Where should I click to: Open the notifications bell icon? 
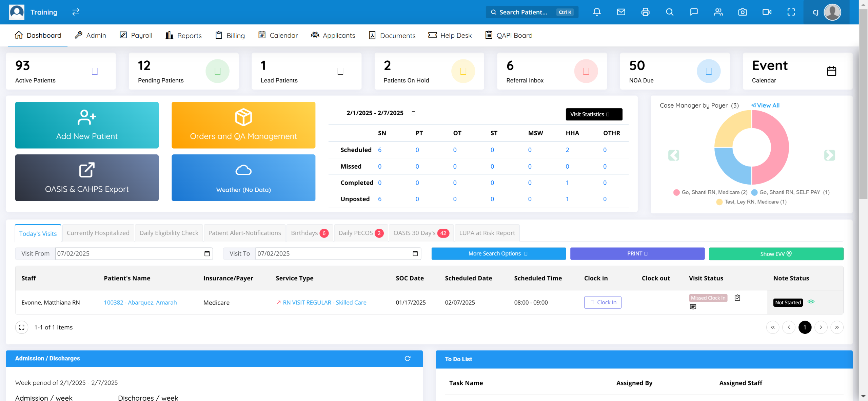[597, 12]
